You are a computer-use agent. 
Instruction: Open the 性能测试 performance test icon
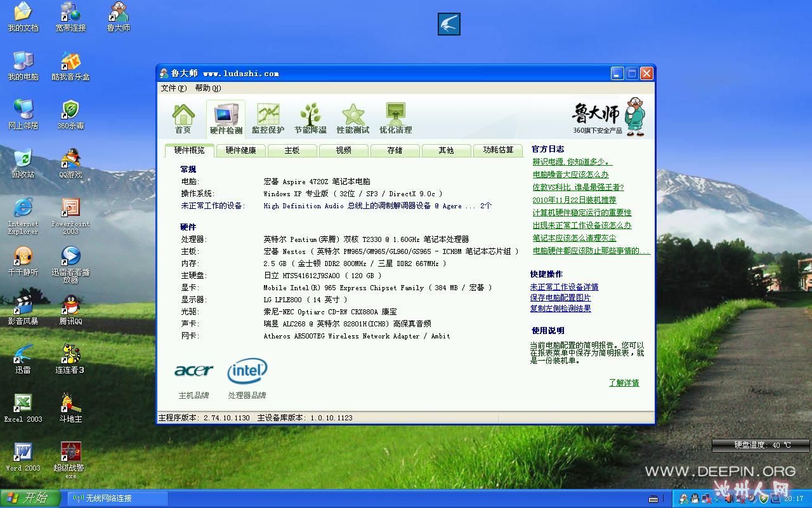click(353, 119)
